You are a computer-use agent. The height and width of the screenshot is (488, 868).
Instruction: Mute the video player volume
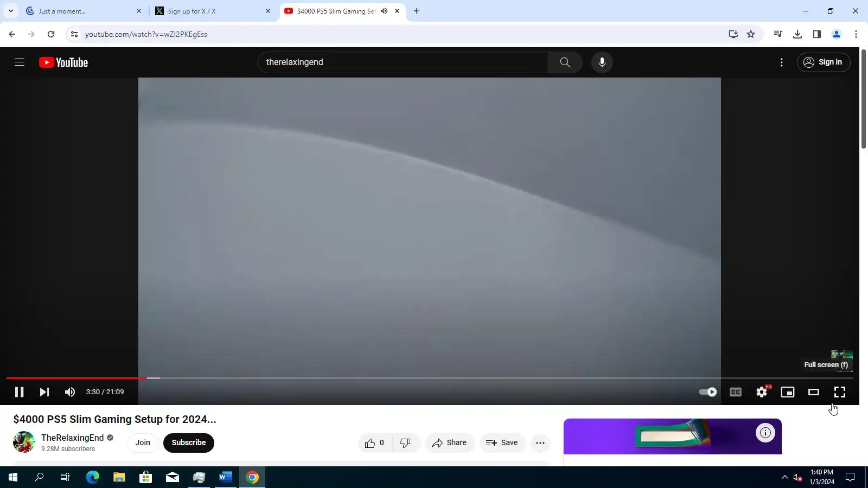pos(70,392)
